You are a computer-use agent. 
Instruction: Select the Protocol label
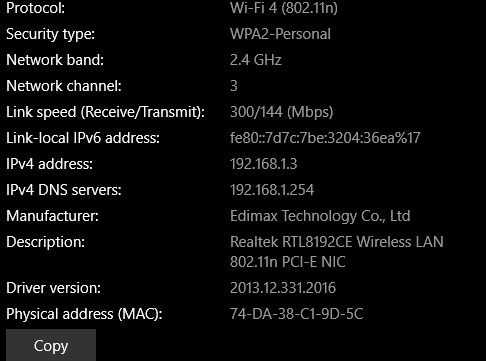(36, 8)
